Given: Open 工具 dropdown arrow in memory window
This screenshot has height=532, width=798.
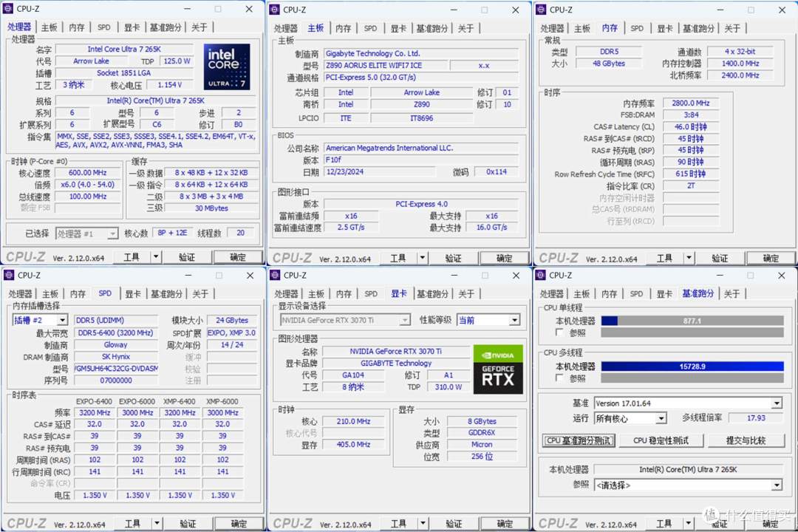Looking at the screenshot, I should [689, 258].
